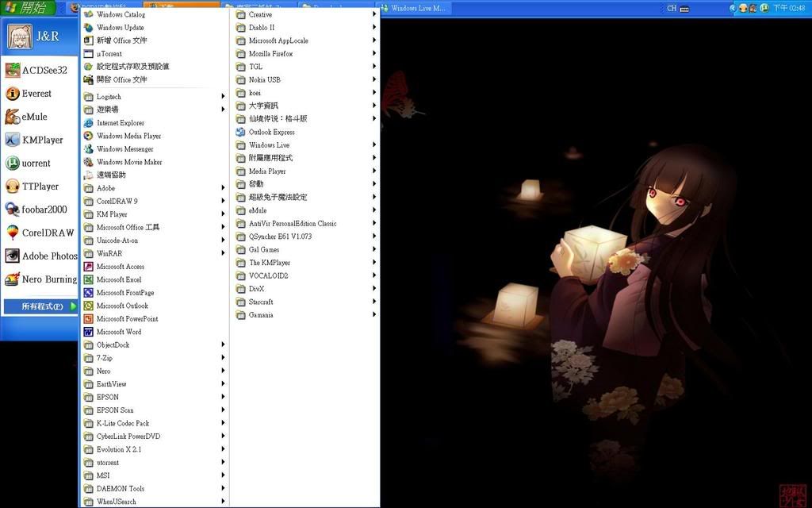Launch TTPlayer music player

(x=32, y=186)
